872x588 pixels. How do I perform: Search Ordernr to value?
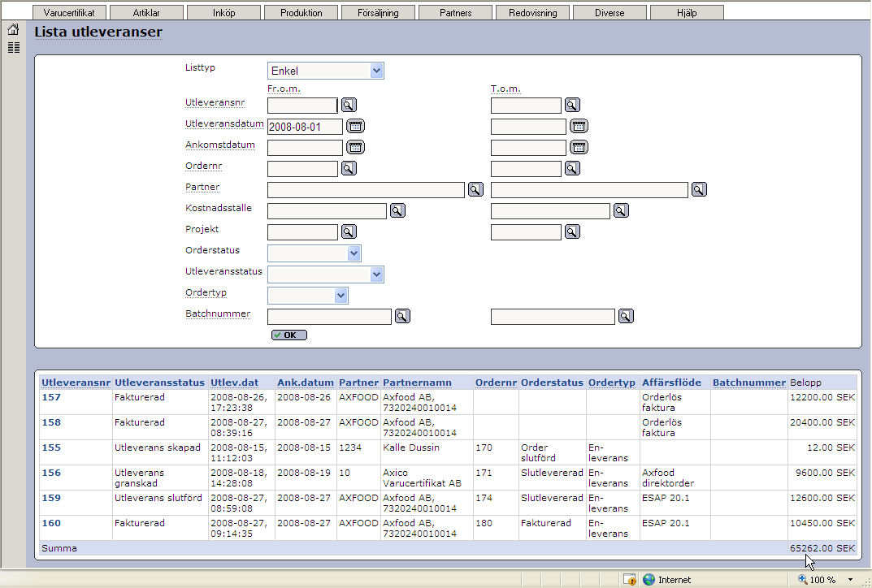(x=572, y=168)
